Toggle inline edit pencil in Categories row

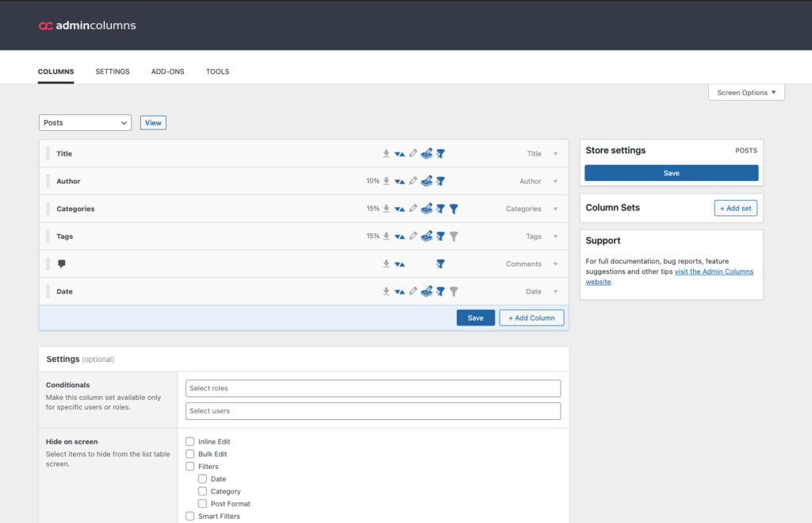coord(413,209)
